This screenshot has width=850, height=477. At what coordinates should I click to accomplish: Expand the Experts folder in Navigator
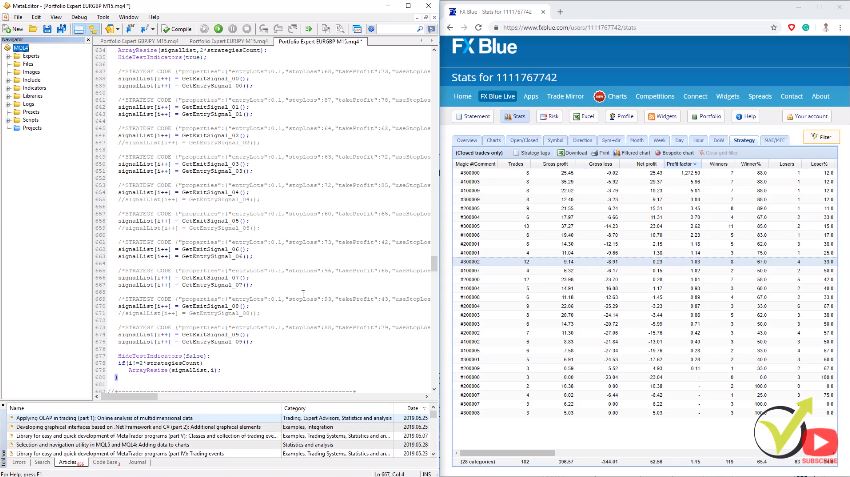pos(9,56)
